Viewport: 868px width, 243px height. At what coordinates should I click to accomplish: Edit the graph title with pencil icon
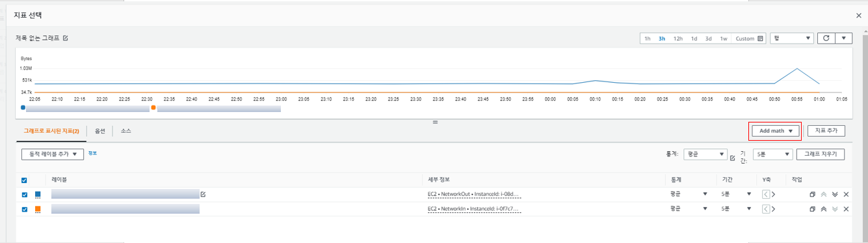click(x=66, y=38)
